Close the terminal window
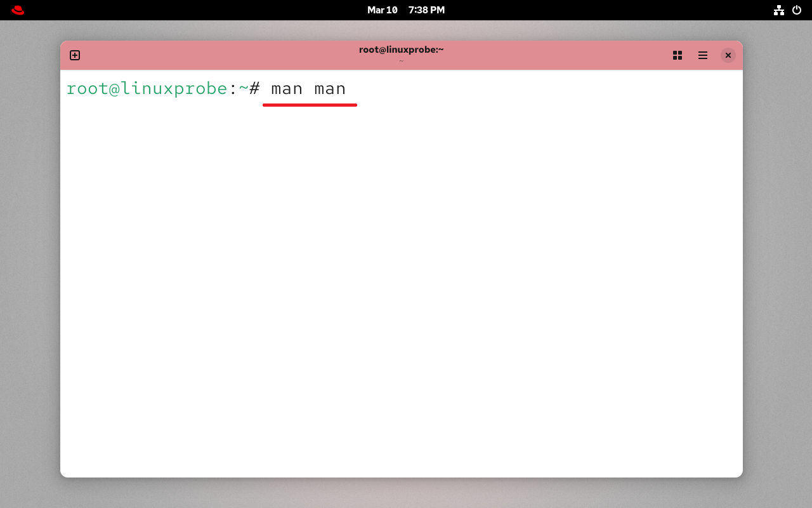The image size is (812, 508). pyautogui.click(x=728, y=55)
